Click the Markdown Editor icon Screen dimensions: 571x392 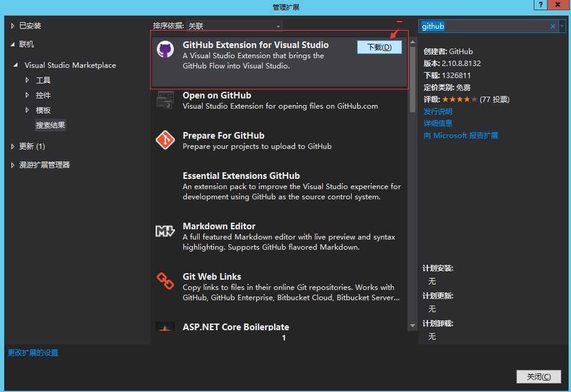165,231
